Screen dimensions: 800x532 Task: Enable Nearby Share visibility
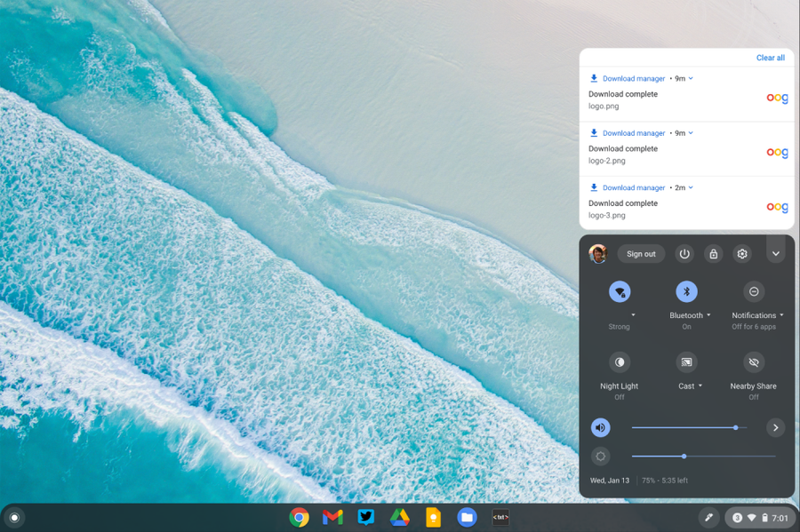[x=754, y=362]
